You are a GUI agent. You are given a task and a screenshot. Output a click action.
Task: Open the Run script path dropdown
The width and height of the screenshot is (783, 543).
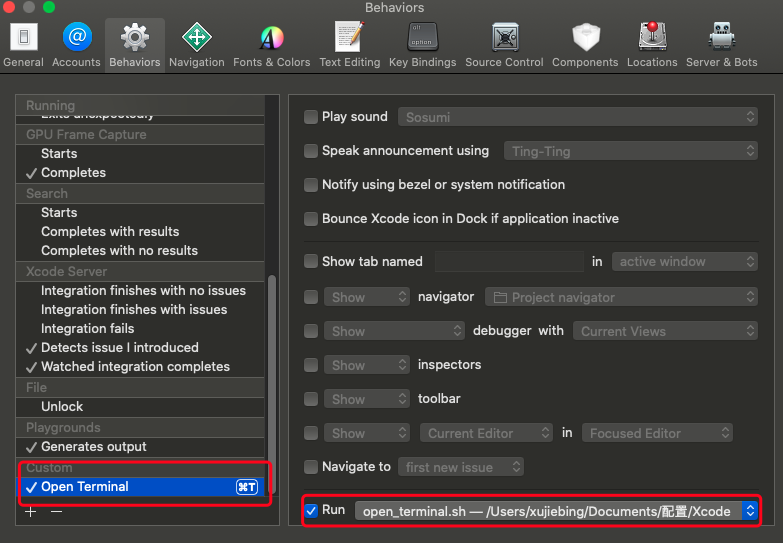[x=556, y=511]
